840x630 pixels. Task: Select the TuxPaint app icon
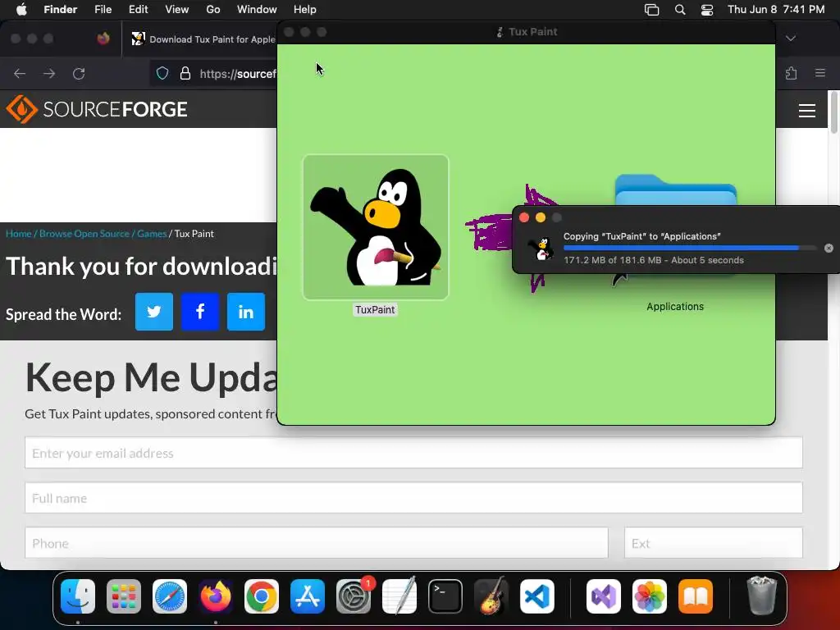(376, 227)
